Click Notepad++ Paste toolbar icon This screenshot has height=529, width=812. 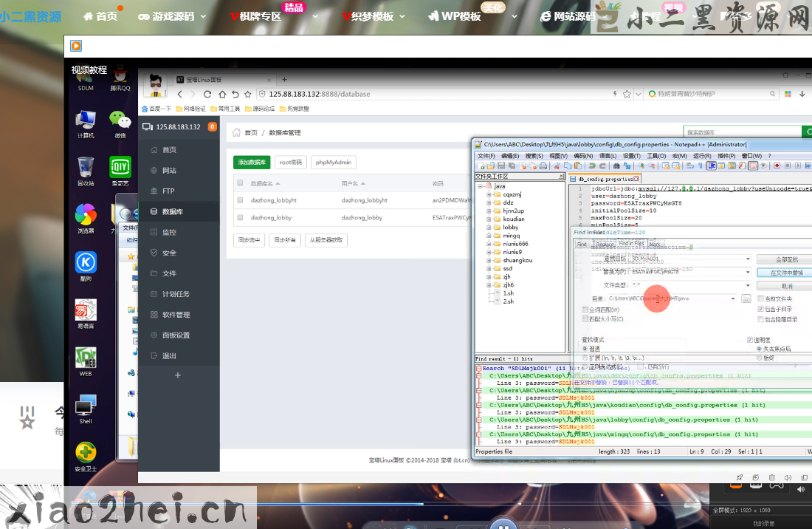point(578,165)
